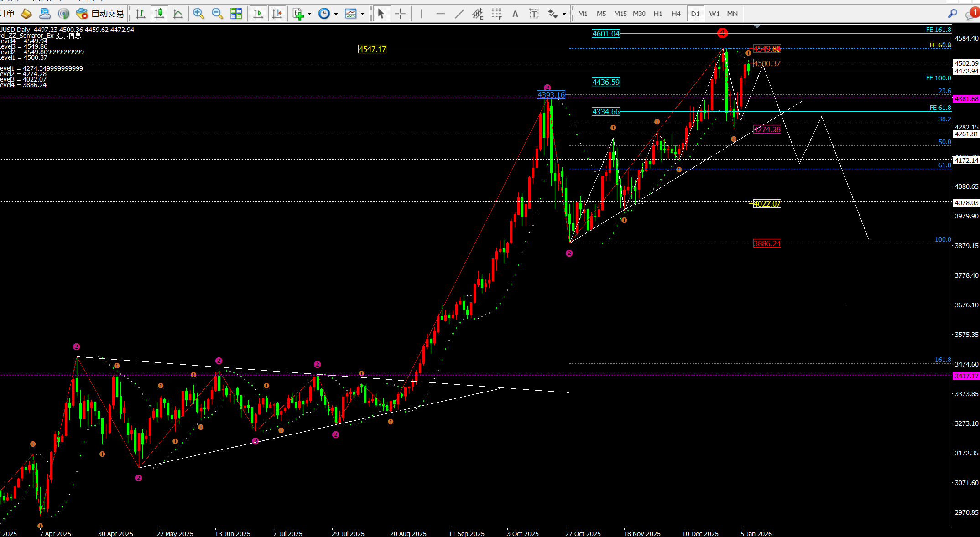Open the tile windows layout icon
Viewport: 980px width, 537px height.
pos(236,14)
